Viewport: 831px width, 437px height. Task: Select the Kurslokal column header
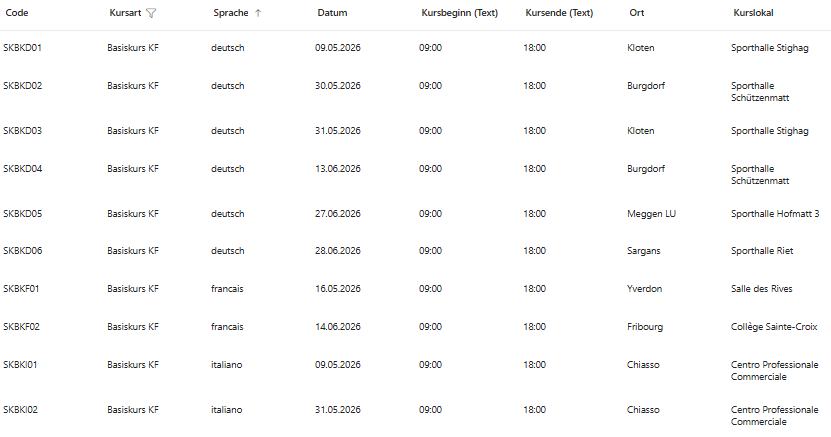coord(753,13)
